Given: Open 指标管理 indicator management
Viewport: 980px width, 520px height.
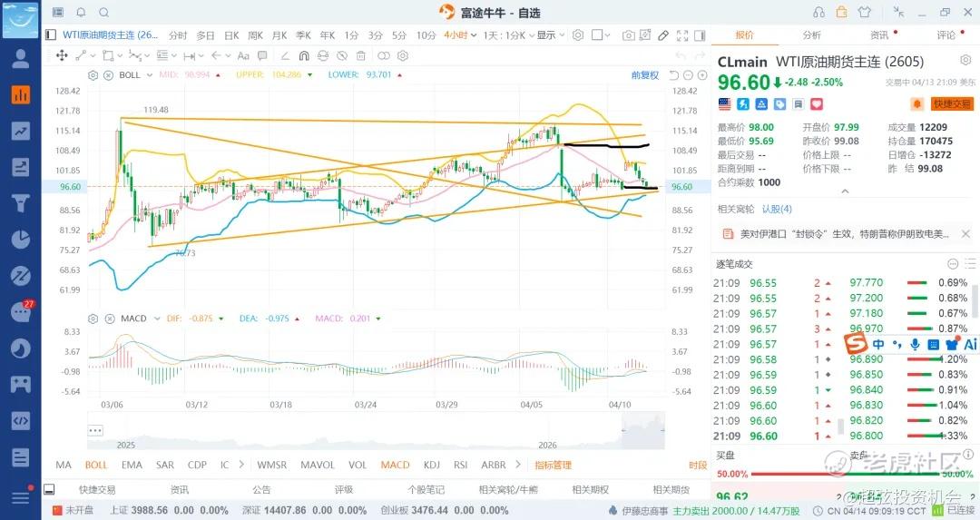Looking at the screenshot, I should (554, 465).
